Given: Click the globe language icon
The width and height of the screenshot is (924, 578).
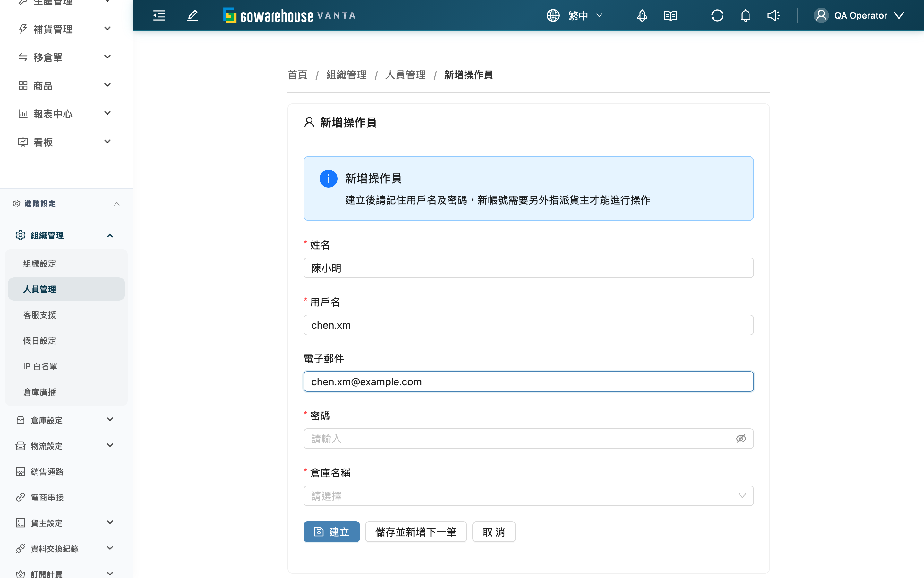Looking at the screenshot, I should coord(552,15).
